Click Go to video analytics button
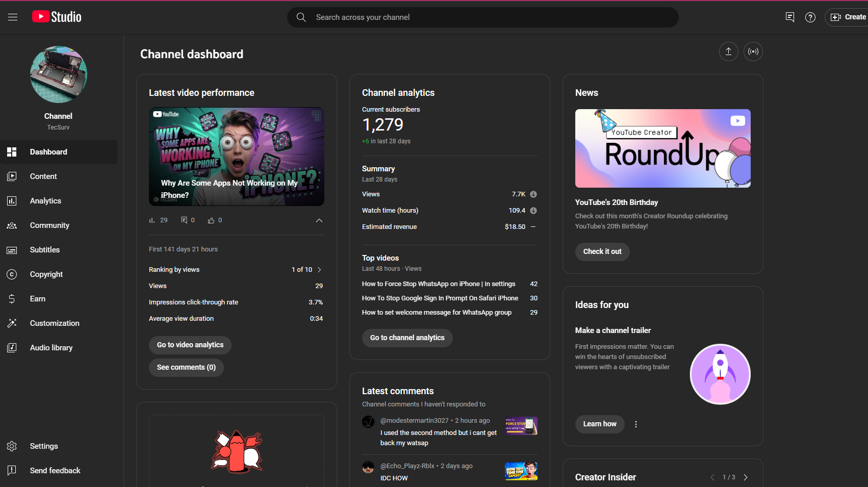 (190, 345)
